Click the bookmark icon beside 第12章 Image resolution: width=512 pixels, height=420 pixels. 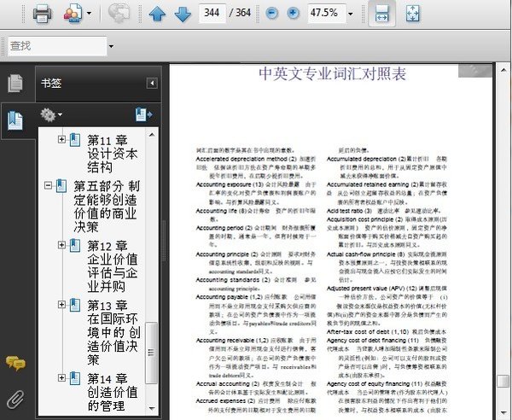tap(75, 245)
